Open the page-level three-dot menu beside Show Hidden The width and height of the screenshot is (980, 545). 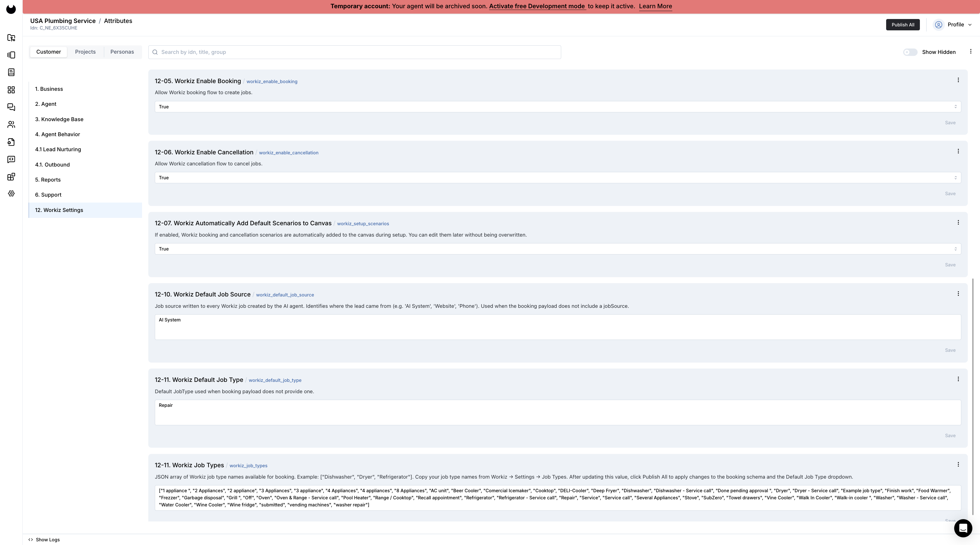coord(970,51)
